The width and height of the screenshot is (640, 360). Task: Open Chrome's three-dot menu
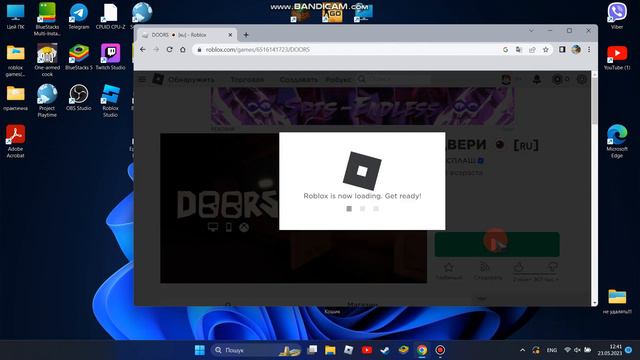tap(589, 49)
